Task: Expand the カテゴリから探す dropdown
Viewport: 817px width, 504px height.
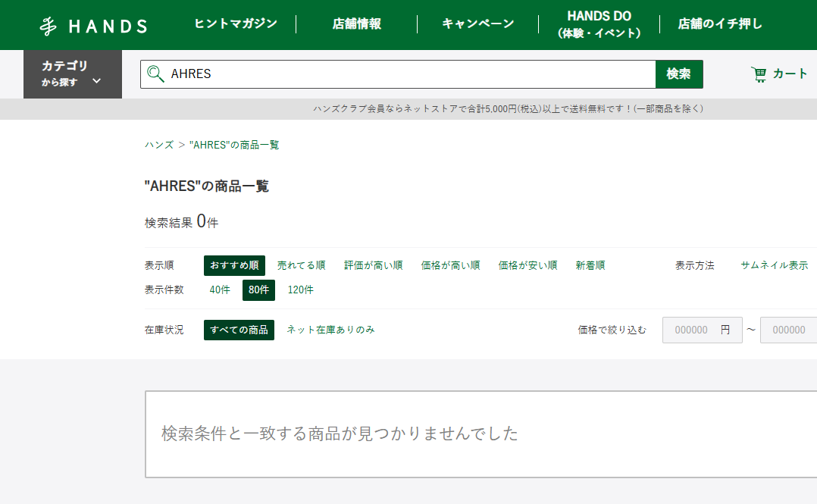Action: (x=73, y=74)
